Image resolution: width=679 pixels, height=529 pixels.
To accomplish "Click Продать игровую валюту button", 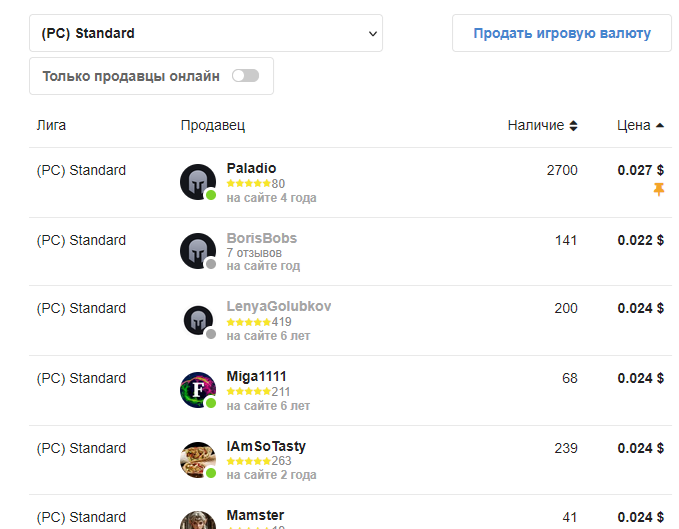I will click(562, 33).
